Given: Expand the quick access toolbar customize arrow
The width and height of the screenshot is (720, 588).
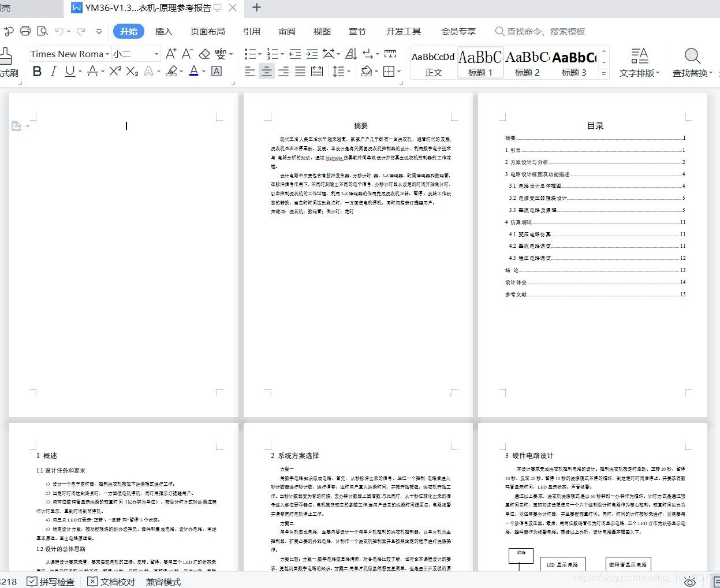Looking at the screenshot, I should (99, 31).
